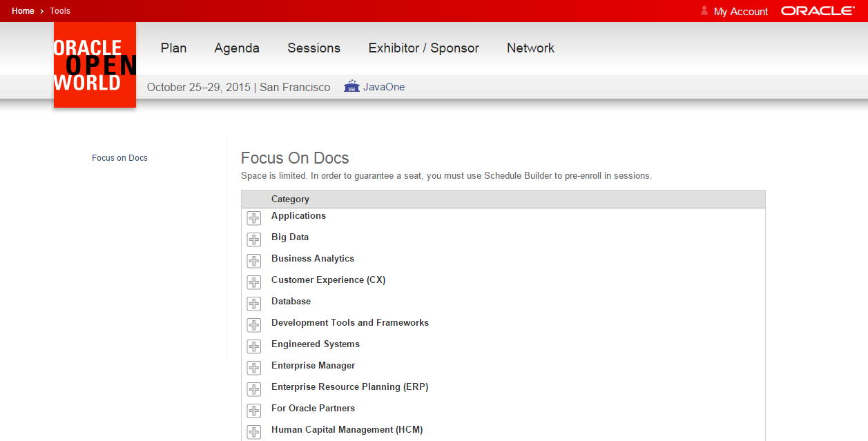
Task: Open the Sessions menu
Action: point(314,48)
